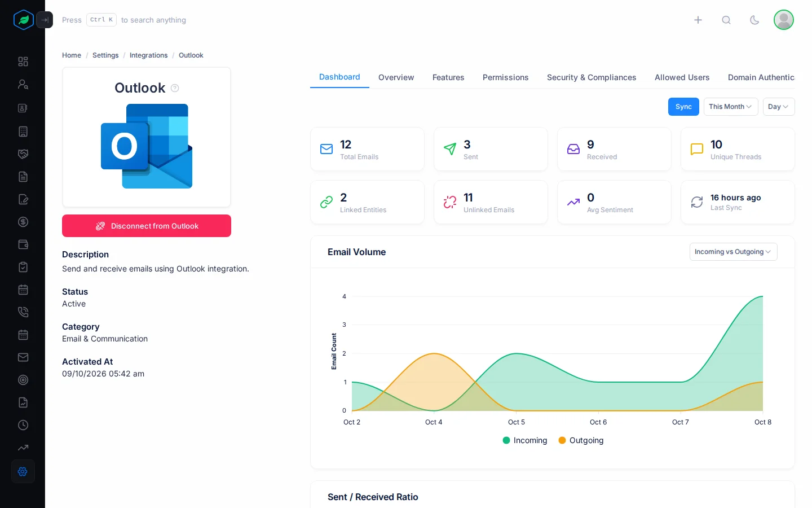Click the Disconnect from Outlook button
Viewport: 812px width, 508px height.
tap(147, 226)
